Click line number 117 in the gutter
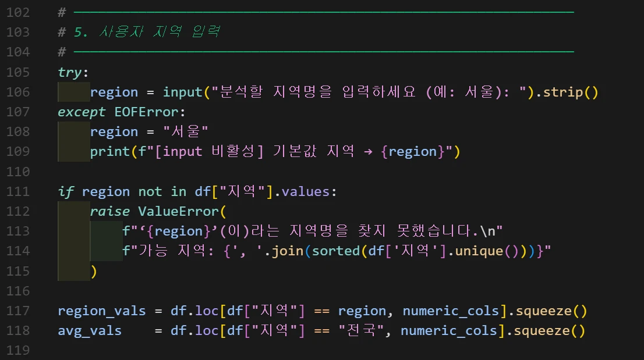 (x=18, y=311)
